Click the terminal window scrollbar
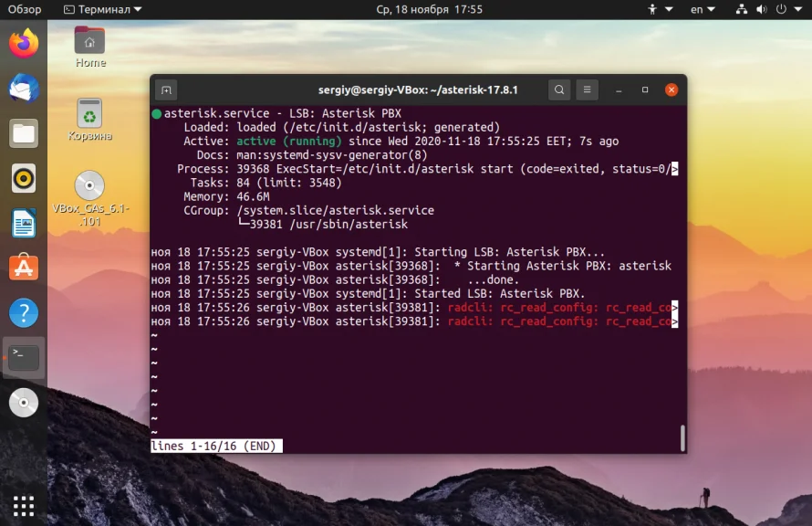This screenshot has height=526, width=812. [682, 438]
